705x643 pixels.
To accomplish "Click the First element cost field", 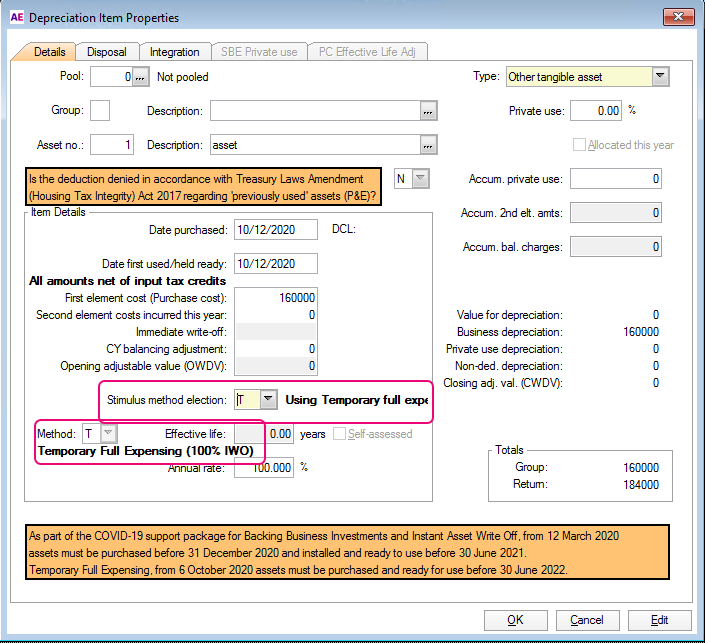I will click(x=275, y=298).
